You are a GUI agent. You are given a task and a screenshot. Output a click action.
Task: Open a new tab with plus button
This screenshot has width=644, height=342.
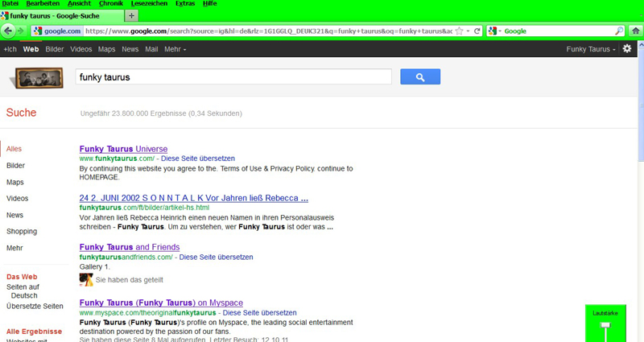[x=132, y=15]
